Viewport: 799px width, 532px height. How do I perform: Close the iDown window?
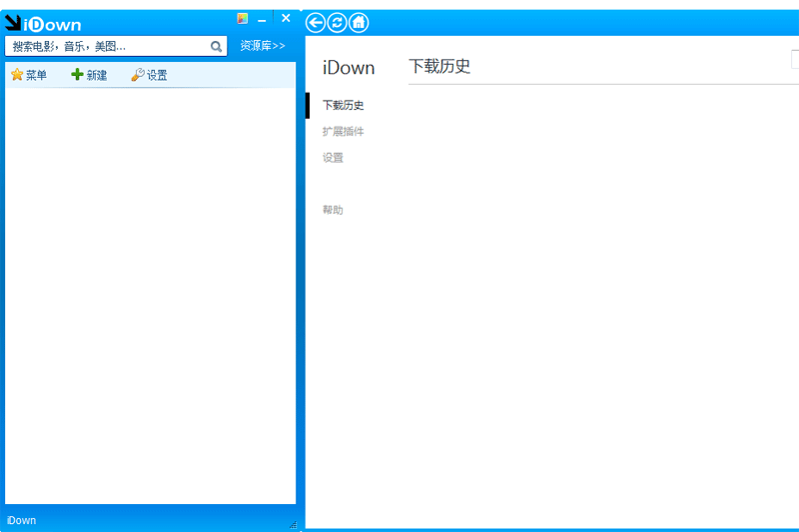click(286, 18)
